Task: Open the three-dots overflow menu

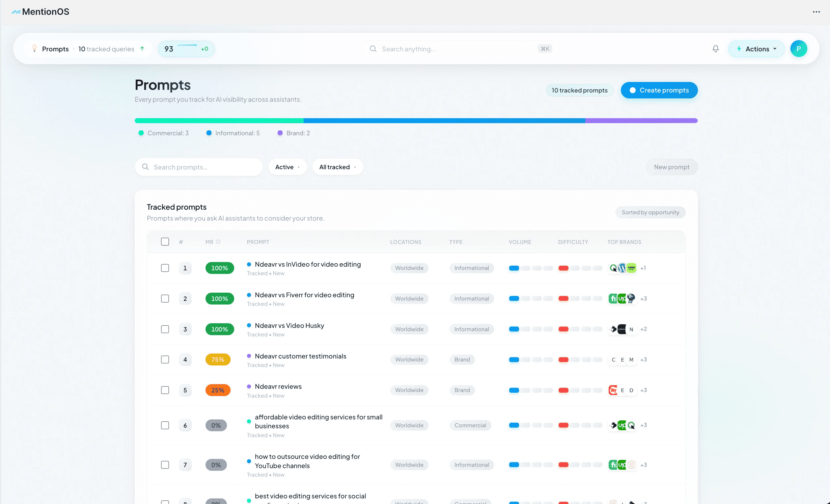Action: pyautogui.click(x=816, y=12)
